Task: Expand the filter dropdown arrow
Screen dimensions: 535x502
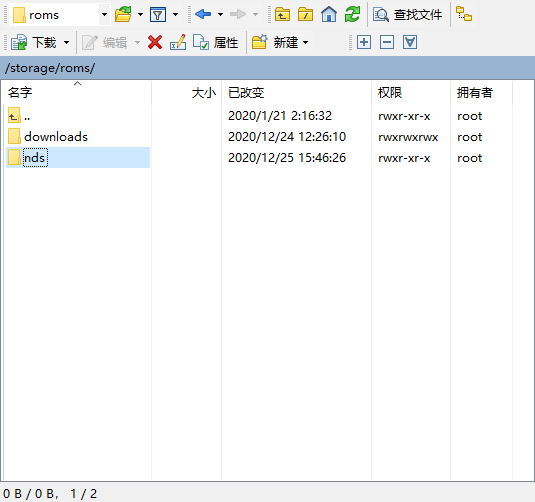Action: click(x=175, y=15)
